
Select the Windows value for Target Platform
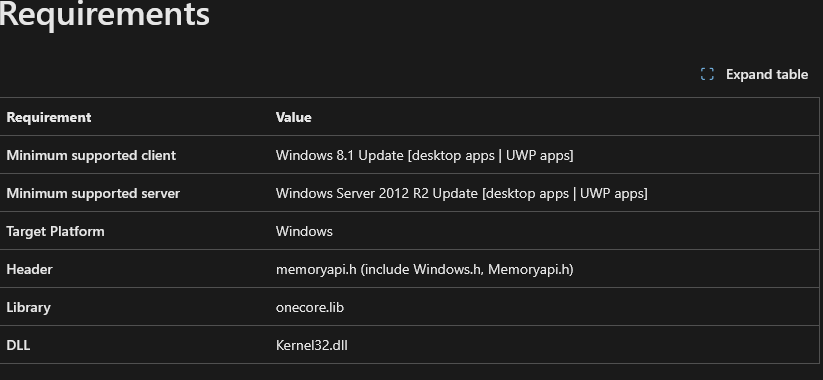(304, 231)
